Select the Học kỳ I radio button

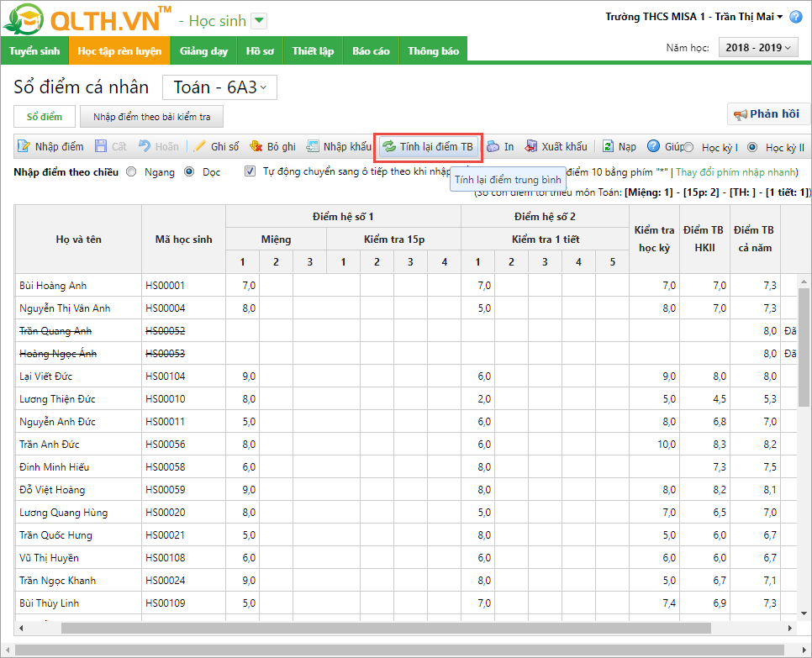[688, 148]
